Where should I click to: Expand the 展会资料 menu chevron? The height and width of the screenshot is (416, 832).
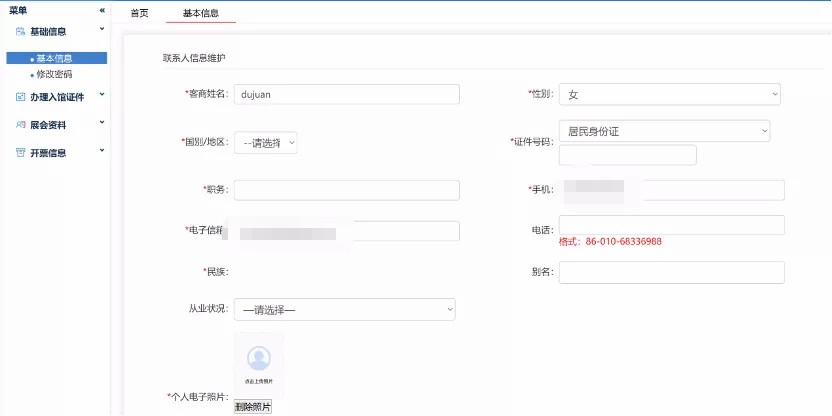tap(102, 124)
